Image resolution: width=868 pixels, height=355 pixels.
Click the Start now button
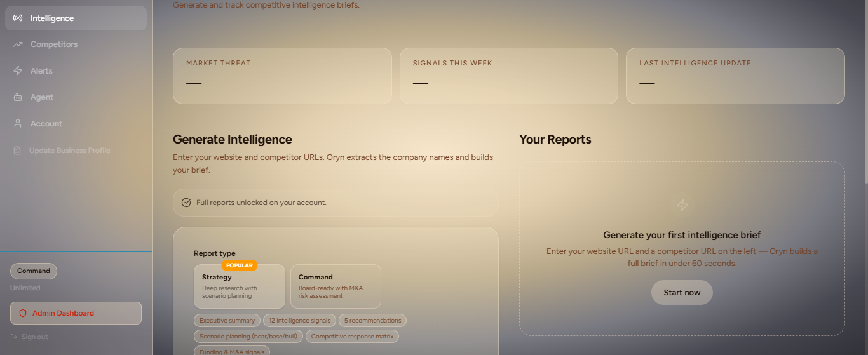(x=682, y=293)
